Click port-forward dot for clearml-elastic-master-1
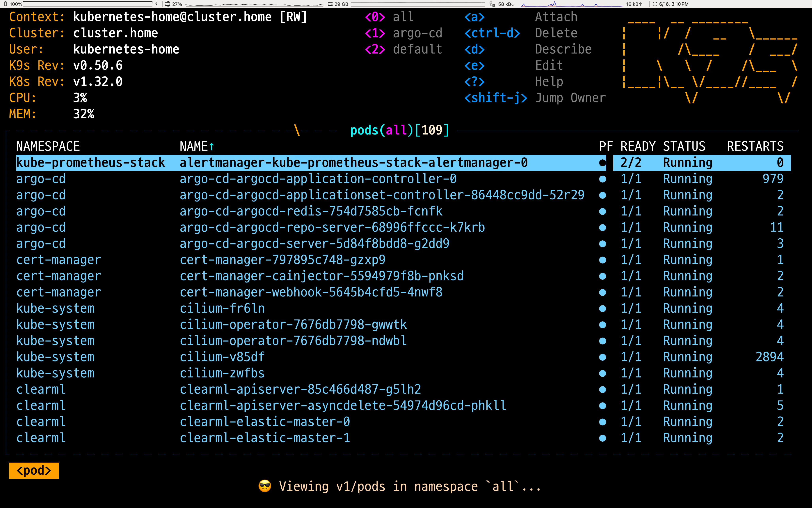812x508 pixels. tap(602, 438)
